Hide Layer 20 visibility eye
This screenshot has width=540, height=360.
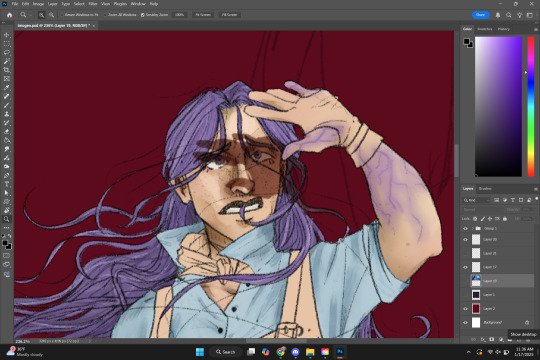[465, 239]
